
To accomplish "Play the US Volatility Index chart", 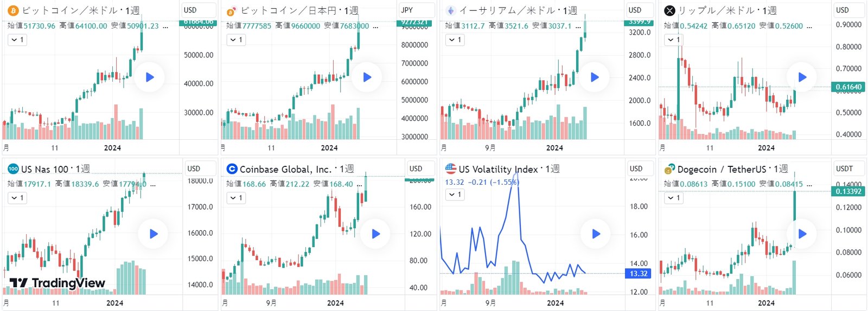I will pyautogui.click(x=596, y=234).
